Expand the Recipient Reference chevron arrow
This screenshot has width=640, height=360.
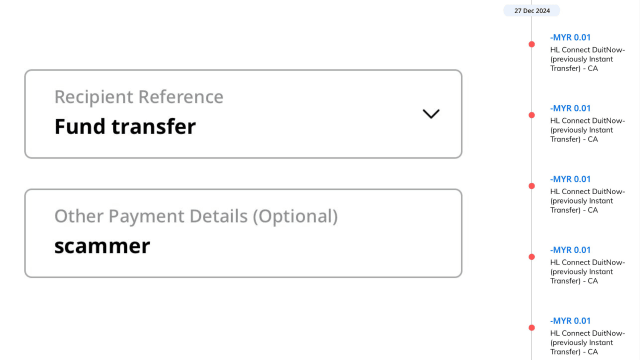[431, 114]
